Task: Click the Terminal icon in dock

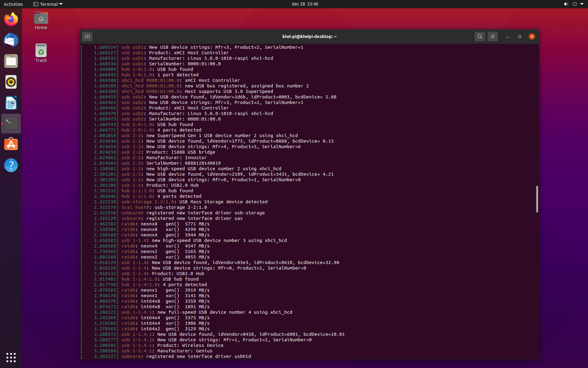Action: click(11, 124)
